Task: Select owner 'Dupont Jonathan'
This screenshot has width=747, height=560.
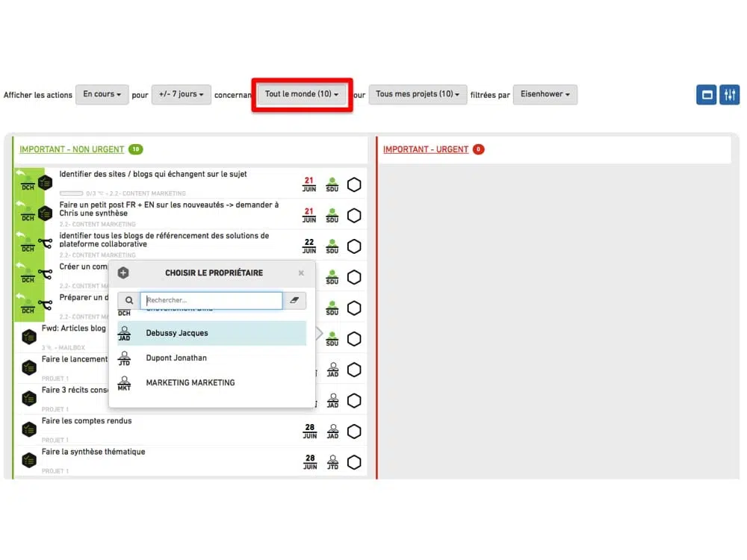Action: point(211,358)
